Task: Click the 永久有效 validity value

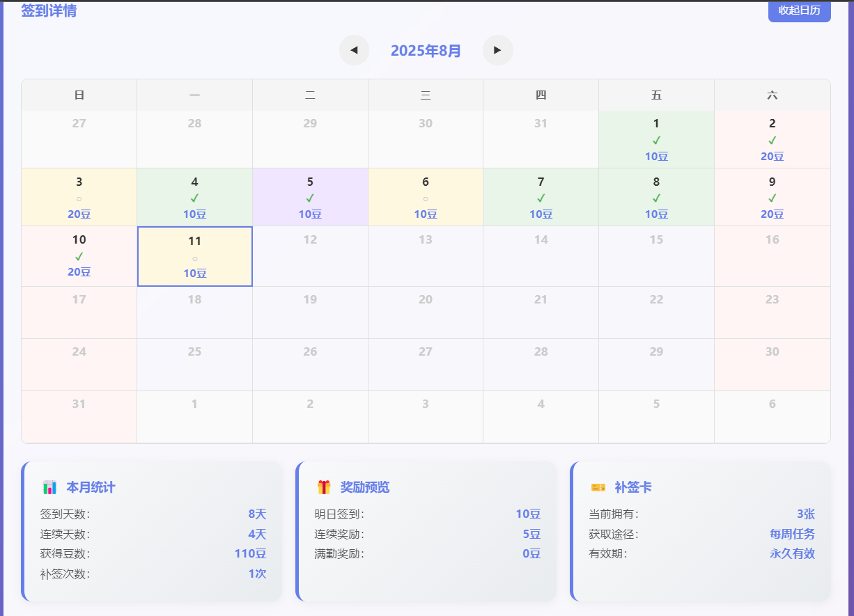Action: tap(792, 554)
